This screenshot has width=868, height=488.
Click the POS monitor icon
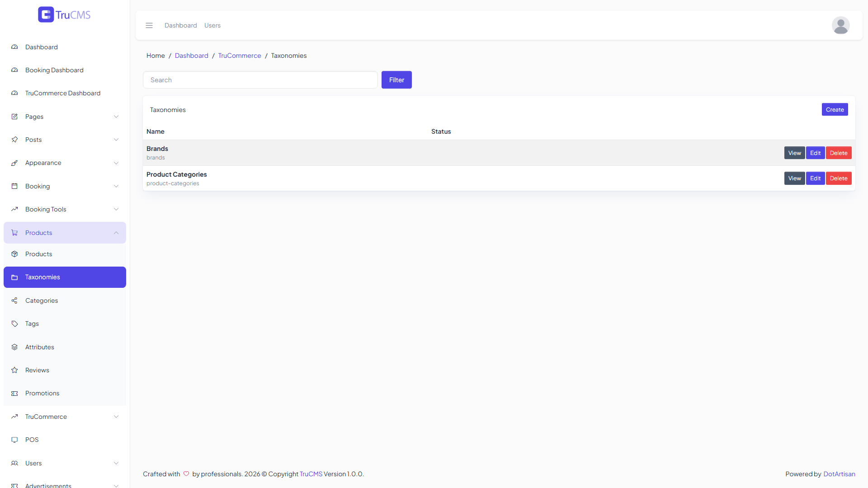click(x=14, y=440)
